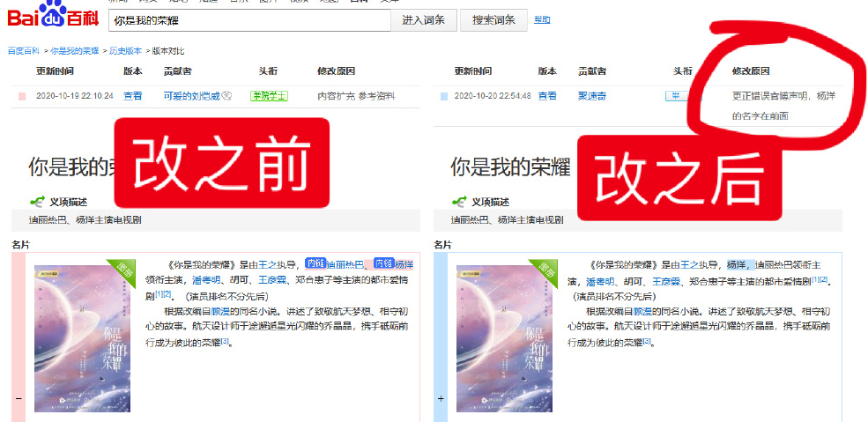The width and height of the screenshot is (868, 422).
Task: Expand the blue 名片 section with plus
Action: (x=441, y=398)
